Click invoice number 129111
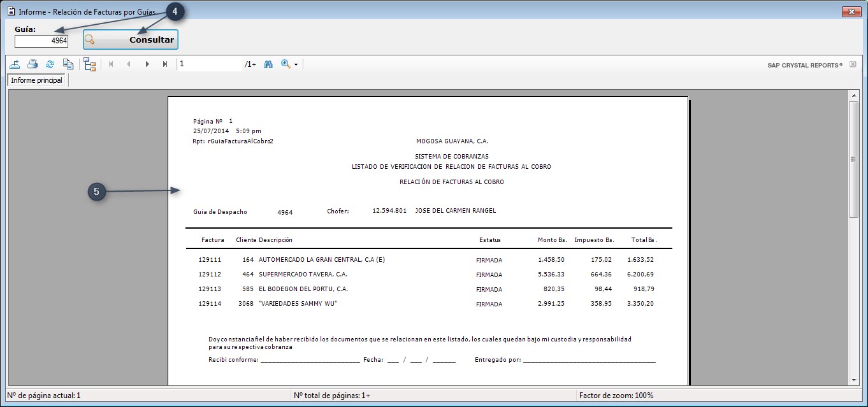The image size is (868, 407). tap(210, 260)
